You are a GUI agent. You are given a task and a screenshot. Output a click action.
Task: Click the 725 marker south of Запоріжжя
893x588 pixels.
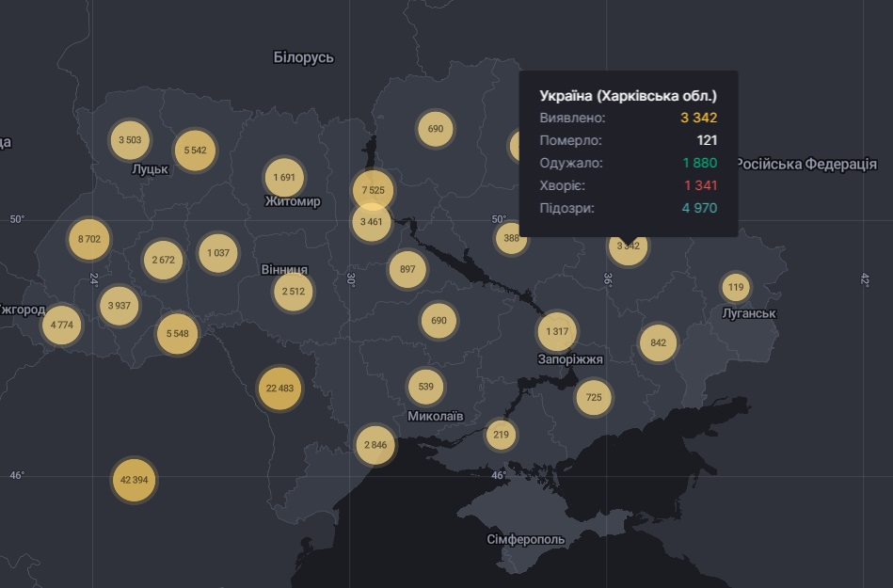click(593, 397)
